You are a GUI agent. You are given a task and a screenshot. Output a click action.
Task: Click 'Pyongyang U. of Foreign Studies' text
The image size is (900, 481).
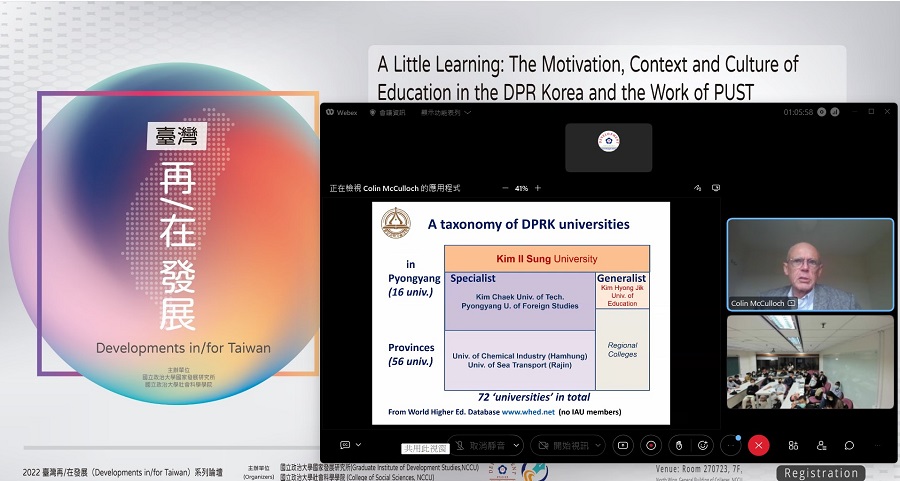click(x=520, y=306)
